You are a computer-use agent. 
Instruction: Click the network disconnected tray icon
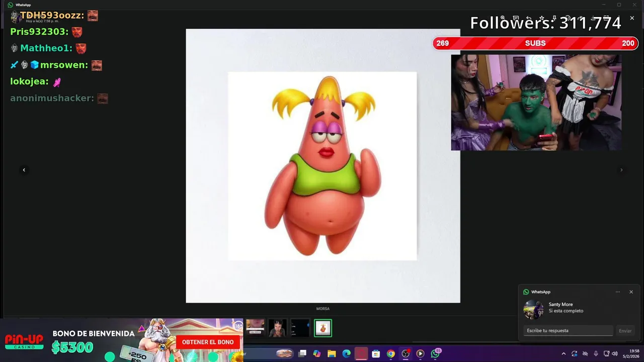[585, 354]
